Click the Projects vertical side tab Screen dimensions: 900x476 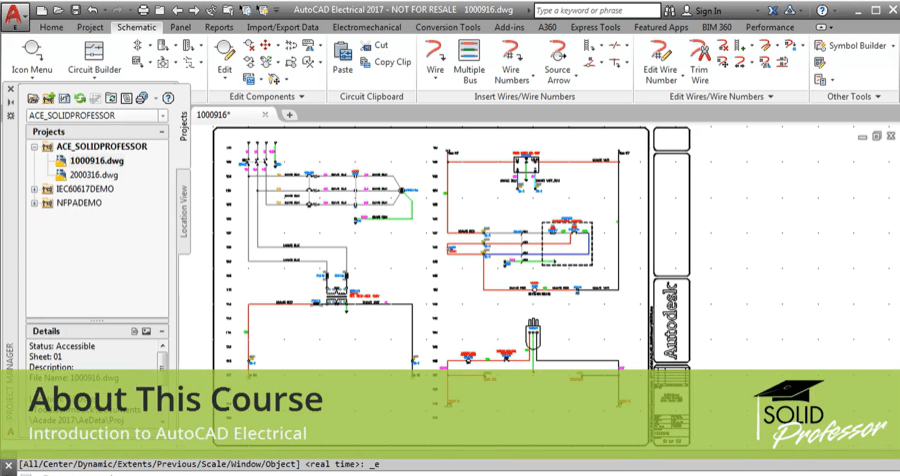click(184, 126)
